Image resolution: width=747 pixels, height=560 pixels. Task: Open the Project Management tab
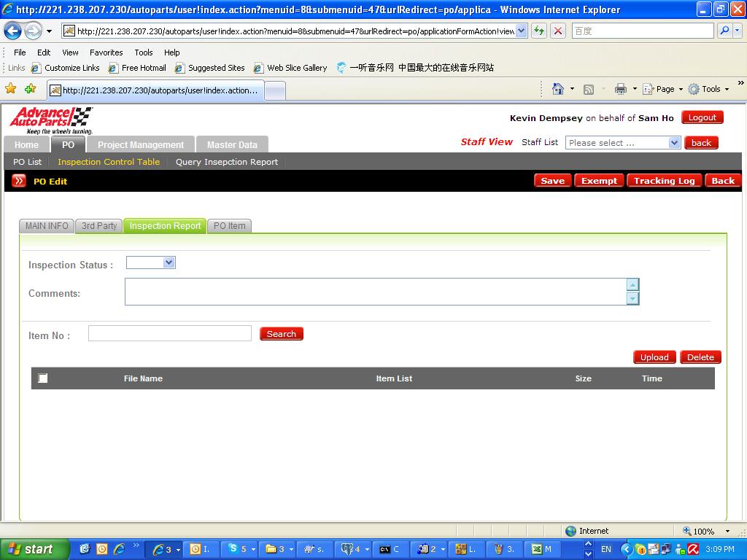tap(141, 144)
